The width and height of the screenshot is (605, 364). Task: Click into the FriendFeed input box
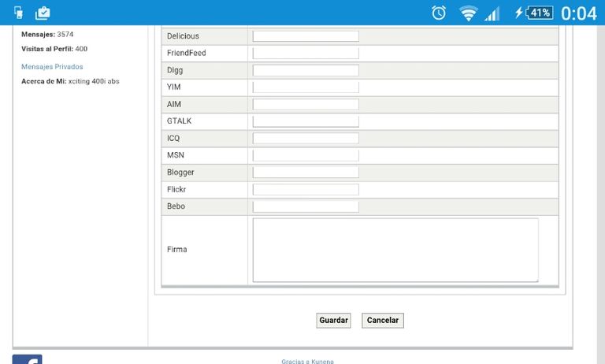click(x=306, y=53)
